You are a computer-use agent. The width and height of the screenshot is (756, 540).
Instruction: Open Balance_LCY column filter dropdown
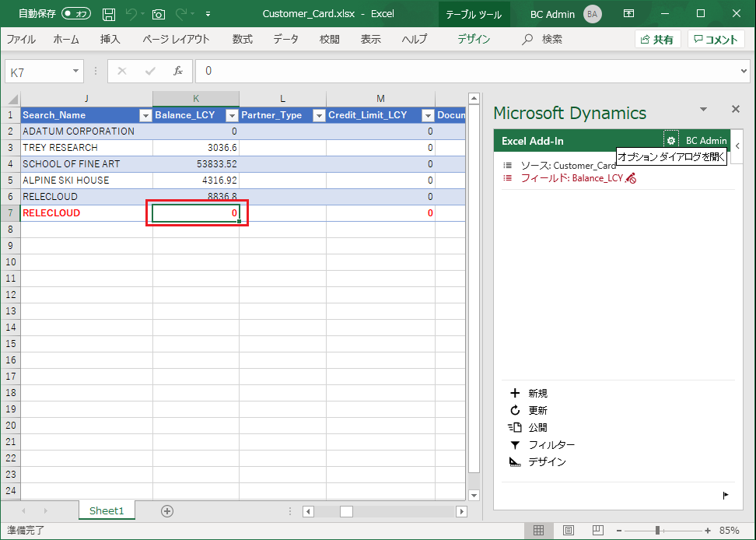[232, 115]
